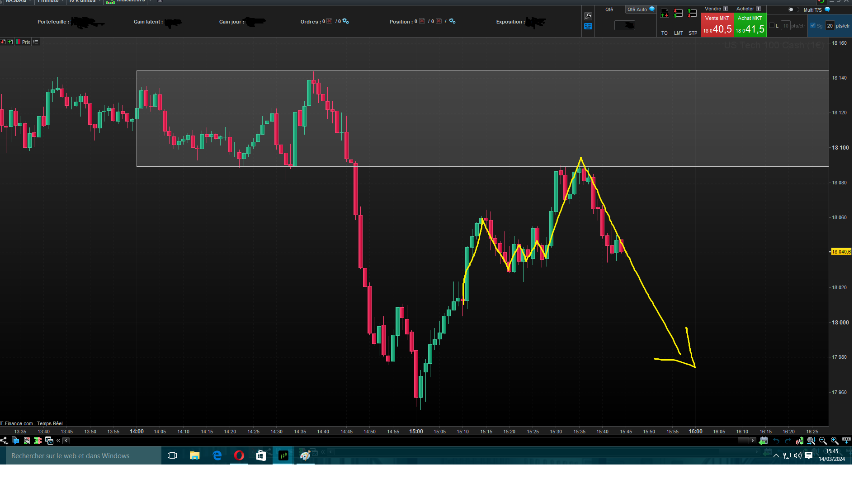Click the wrench settings icon
Image resolution: width=868 pixels, height=488 pixels.
pyautogui.click(x=588, y=16)
